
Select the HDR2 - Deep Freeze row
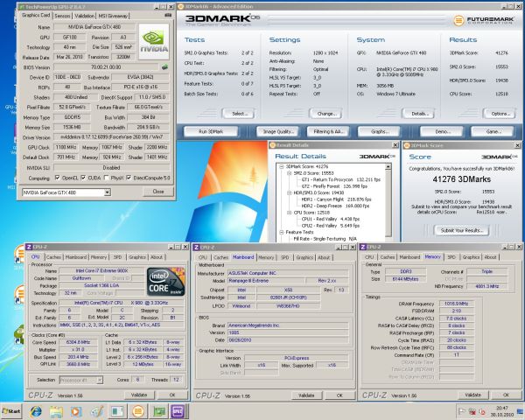point(335,206)
